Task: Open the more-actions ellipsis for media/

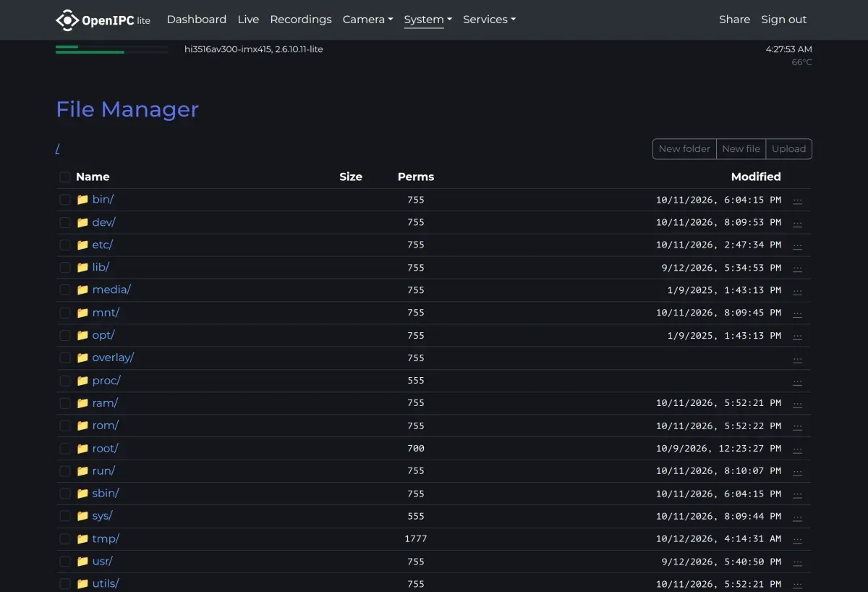Action: coord(797,290)
